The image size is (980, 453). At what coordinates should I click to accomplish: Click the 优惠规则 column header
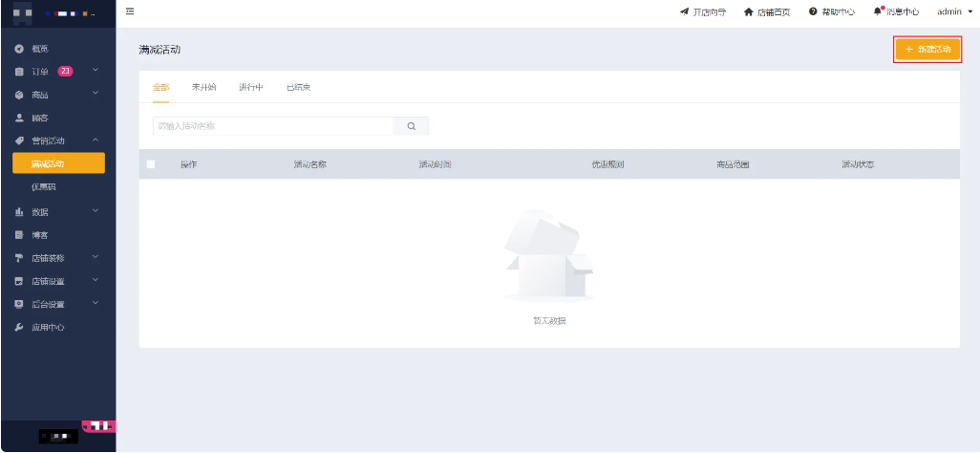pos(607,164)
